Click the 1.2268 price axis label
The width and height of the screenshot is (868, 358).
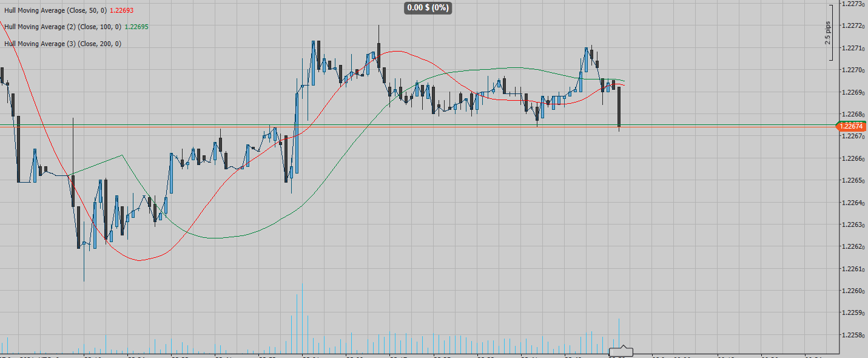coord(853,114)
